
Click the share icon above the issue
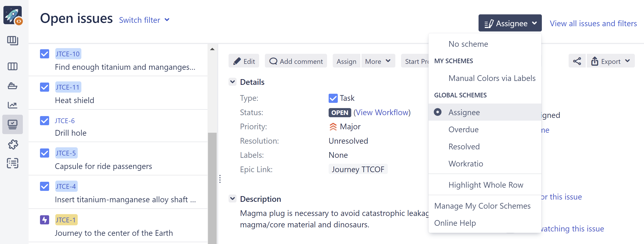point(577,61)
